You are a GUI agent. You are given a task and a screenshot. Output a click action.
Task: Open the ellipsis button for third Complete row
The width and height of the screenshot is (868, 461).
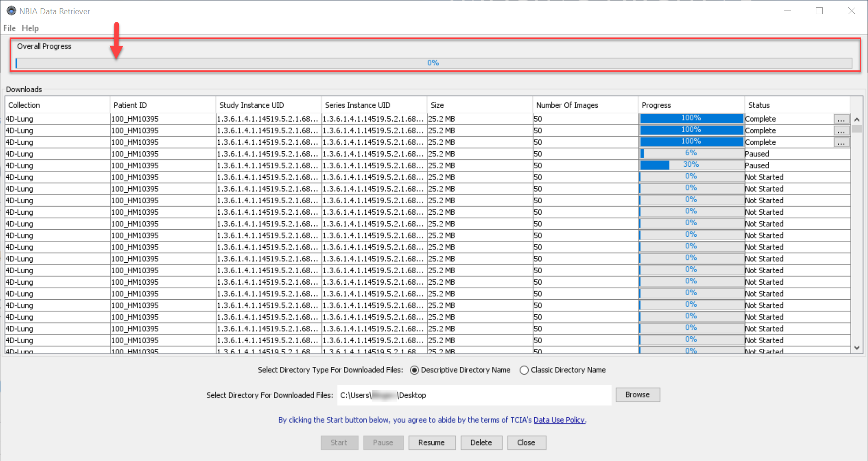tap(841, 142)
